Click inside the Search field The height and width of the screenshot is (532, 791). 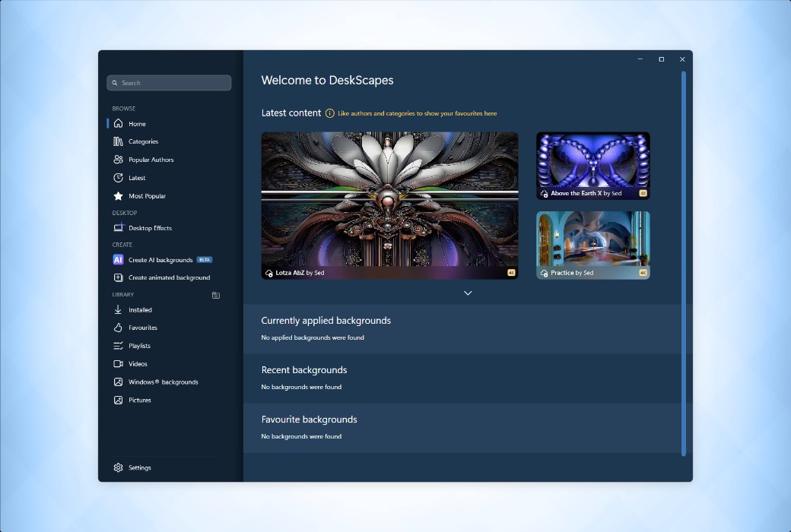(169, 83)
